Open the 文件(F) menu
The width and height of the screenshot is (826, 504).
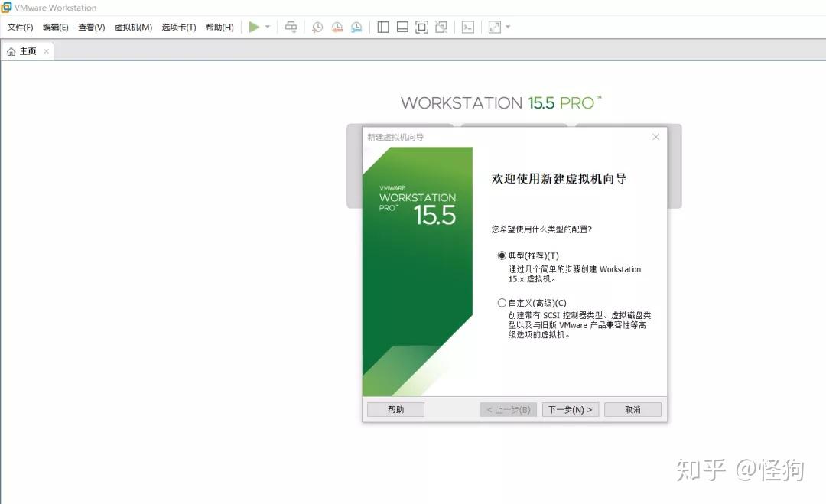point(20,27)
